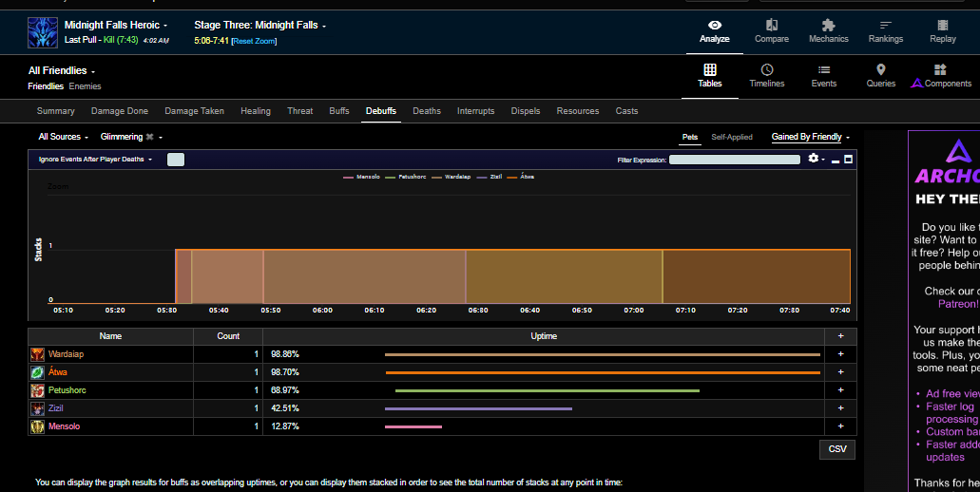The width and height of the screenshot is (980, 492).
Task: Open the Compare view icon
Action: (771, 26)
